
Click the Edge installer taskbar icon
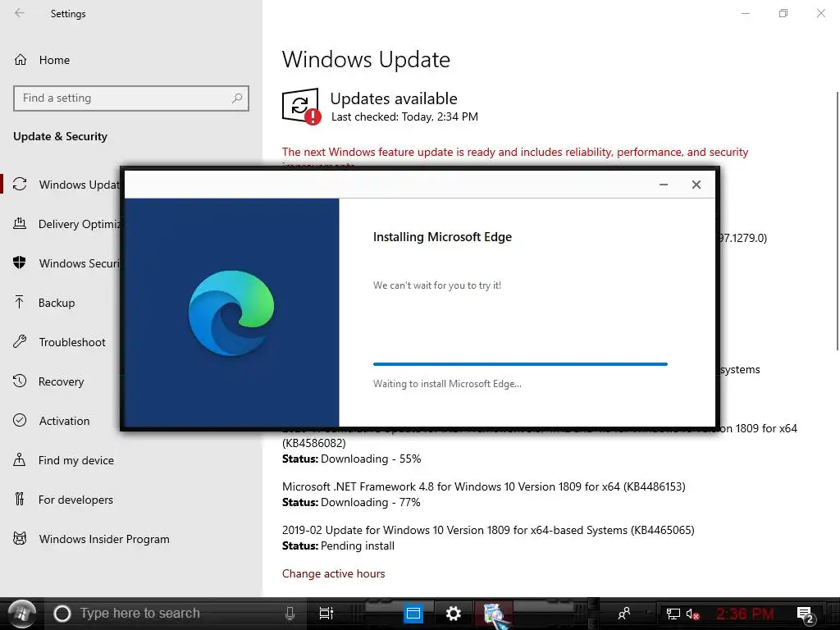(494, 614)
